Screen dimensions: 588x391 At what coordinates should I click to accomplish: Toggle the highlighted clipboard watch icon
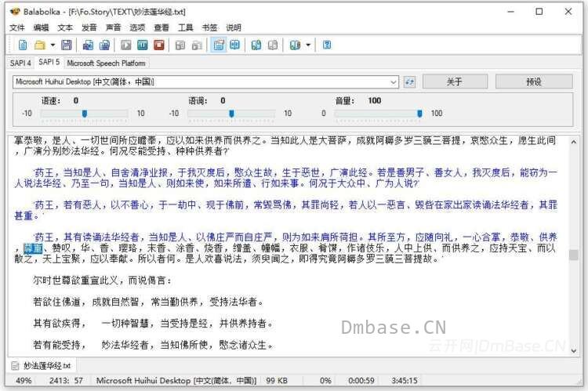[218, 45]
